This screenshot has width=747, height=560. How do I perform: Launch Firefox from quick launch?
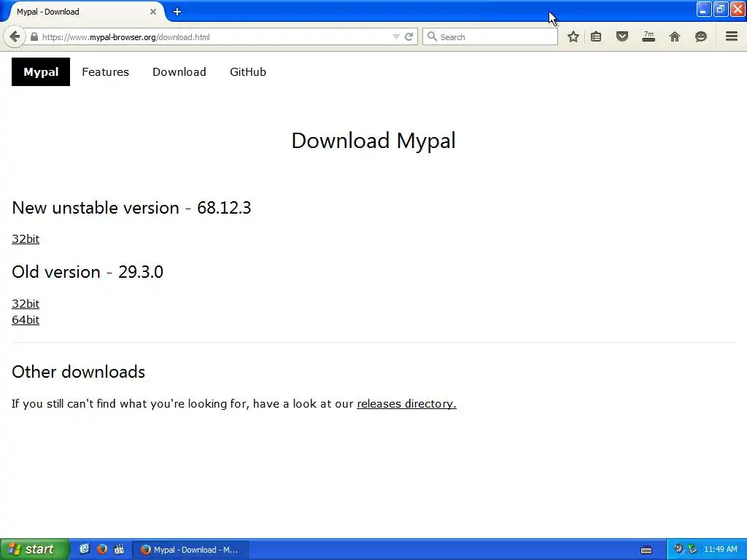click(102, 549)
